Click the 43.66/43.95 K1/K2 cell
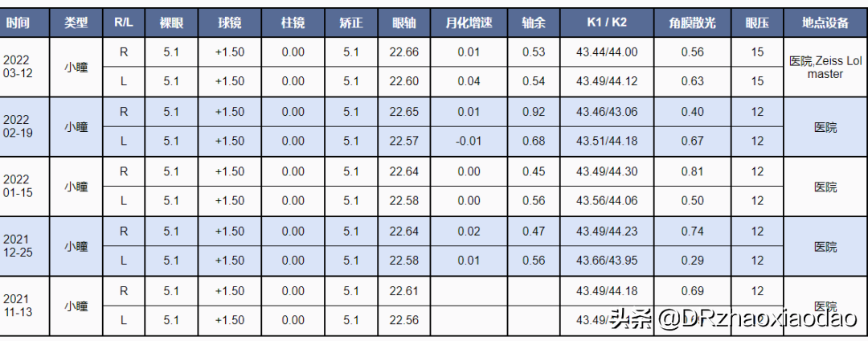Viewport: 868px width, 341px height. coord(607,261)
